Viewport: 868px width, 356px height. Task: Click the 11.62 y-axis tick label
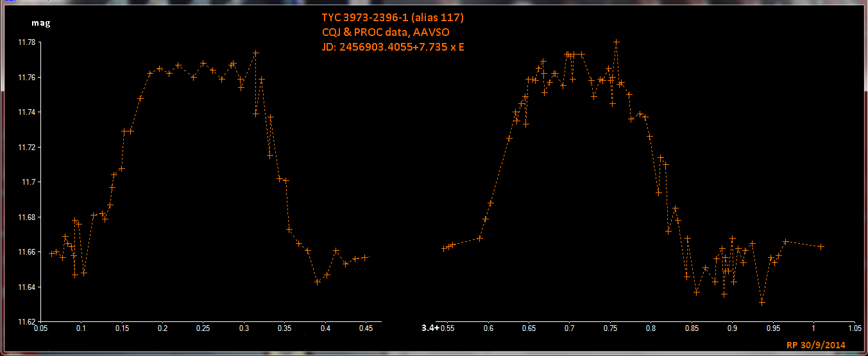26,322
